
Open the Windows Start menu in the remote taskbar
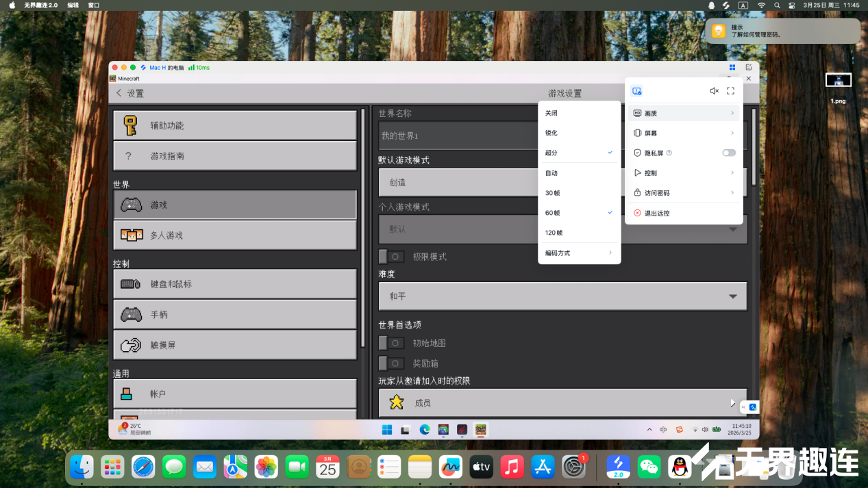[x=386, y=429]
